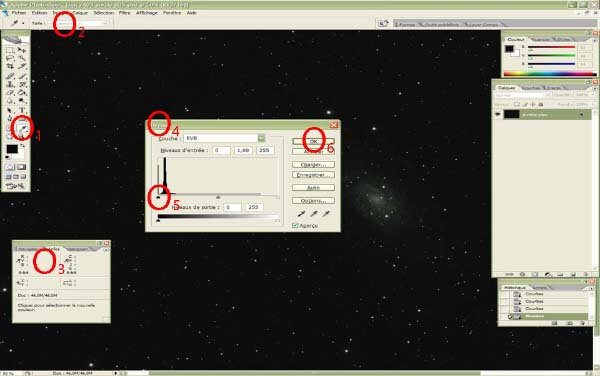600x376 pixels.
Task: Click the black input level slider triangle
Action: tap(158, 197)
